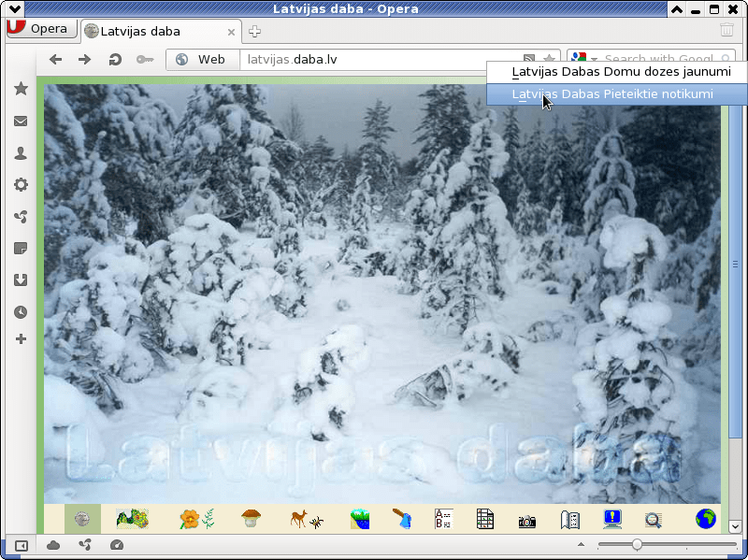748x560 pixels.
Task: Click the computer monitor info icon
Action: [612, 519]
